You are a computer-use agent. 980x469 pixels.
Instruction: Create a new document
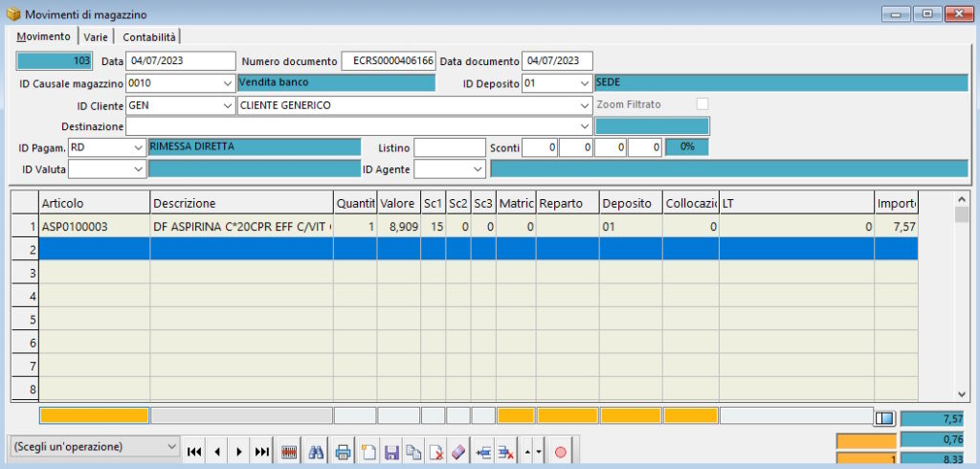click(368, 451)
